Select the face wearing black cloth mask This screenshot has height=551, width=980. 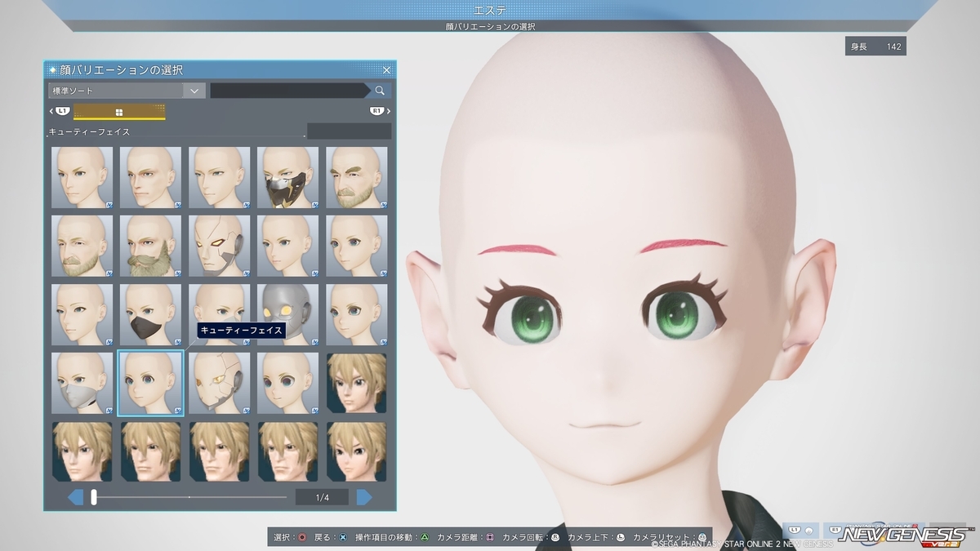point(151,314)
